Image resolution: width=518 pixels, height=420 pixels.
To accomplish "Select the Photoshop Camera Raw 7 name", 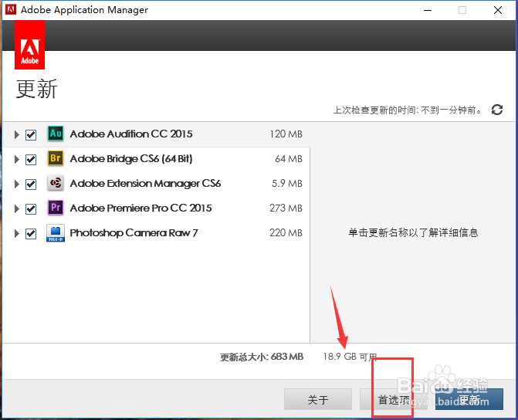I will (x=134, y=233).
